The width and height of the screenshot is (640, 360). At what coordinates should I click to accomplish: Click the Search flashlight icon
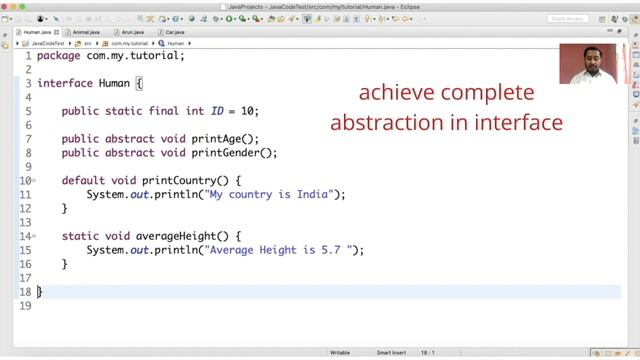pos(291,19)
